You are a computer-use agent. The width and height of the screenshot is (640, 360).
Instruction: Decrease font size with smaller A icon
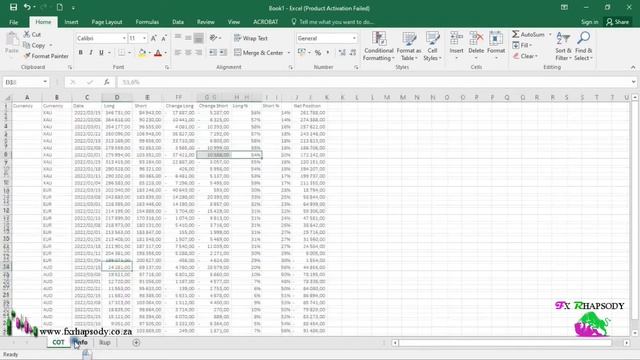[x=164, y=38]
